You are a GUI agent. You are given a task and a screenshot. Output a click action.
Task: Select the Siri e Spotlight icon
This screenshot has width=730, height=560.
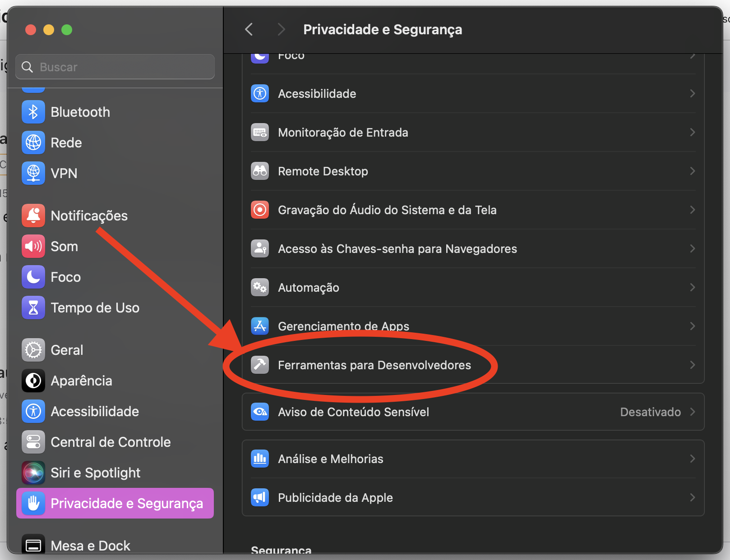33,473
